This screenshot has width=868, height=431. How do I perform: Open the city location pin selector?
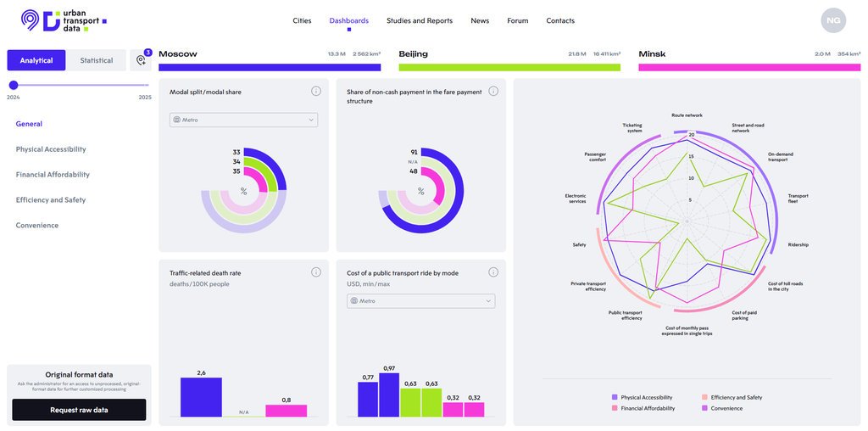[x=141, y=60]
